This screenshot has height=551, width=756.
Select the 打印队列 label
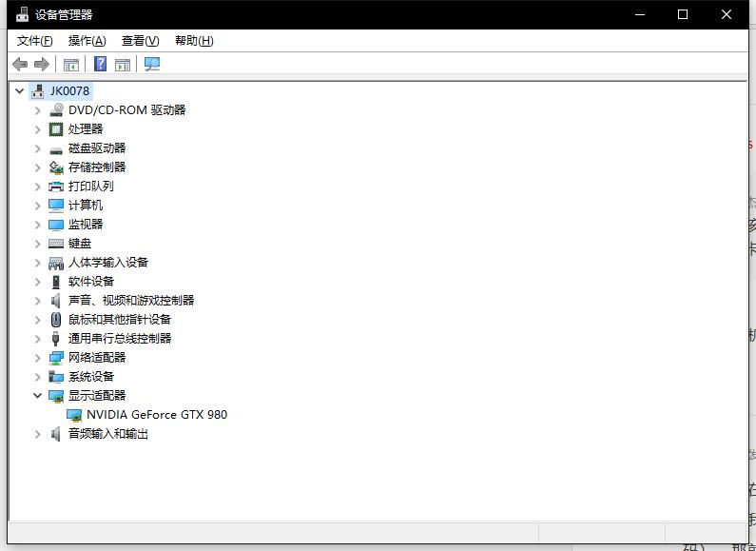[x=91, y=187]
